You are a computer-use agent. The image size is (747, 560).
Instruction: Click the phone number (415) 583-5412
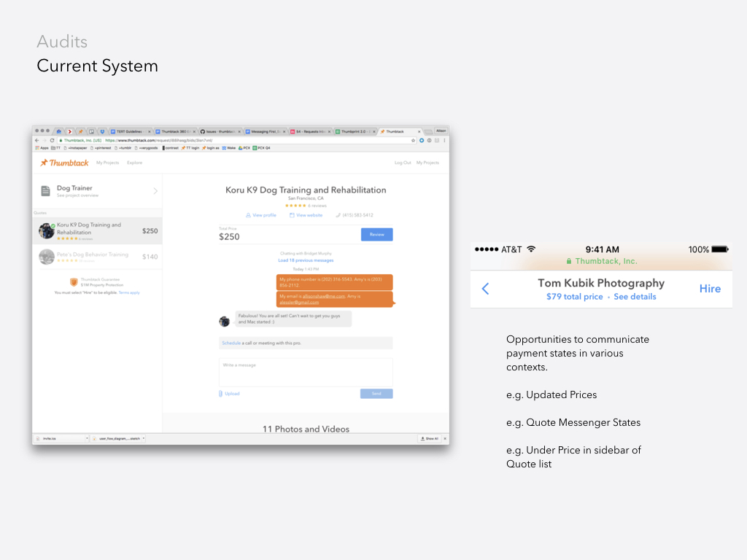pyautogui.click(x=355, y=215)
